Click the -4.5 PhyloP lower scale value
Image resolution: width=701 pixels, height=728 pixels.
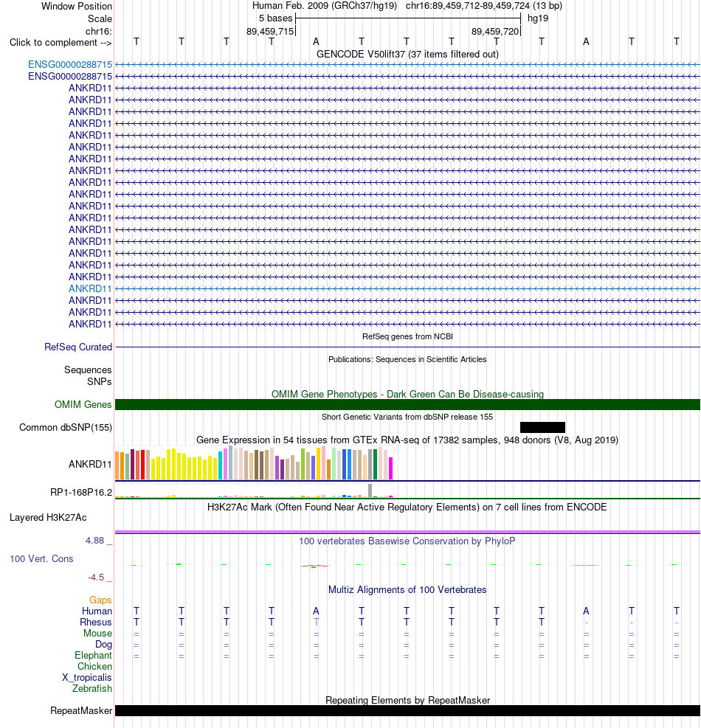coord(96,577)
